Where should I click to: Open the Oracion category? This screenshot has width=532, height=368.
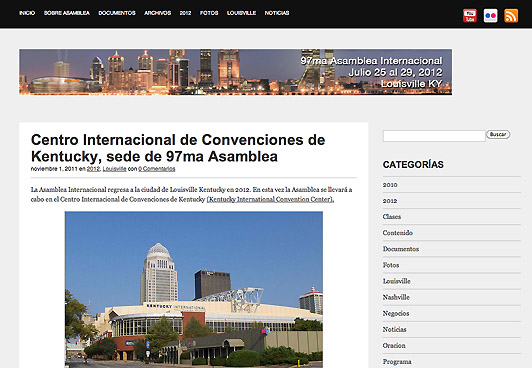tap(394, 346)
